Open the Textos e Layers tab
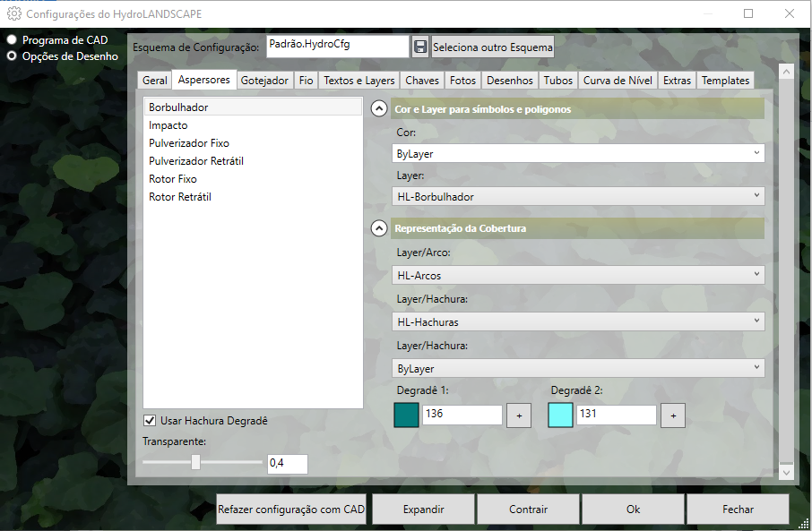The width and height of the screenshot is (812, 531). (x=358, y=81)
